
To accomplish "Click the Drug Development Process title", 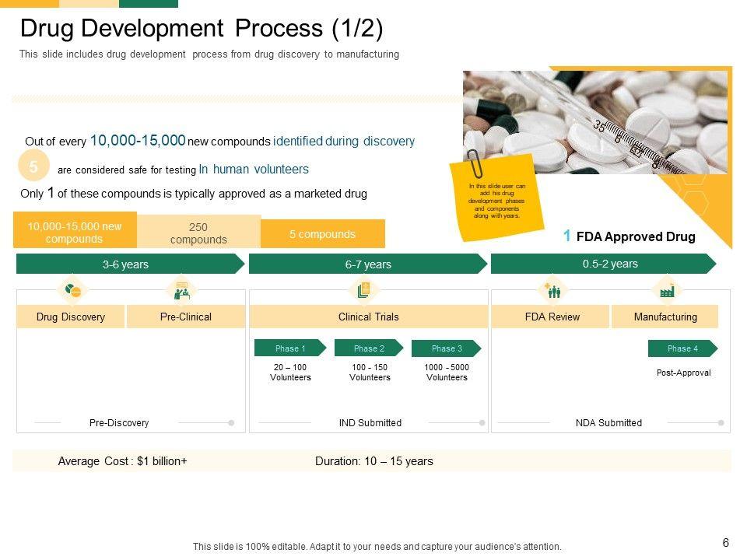I will 202,29.
